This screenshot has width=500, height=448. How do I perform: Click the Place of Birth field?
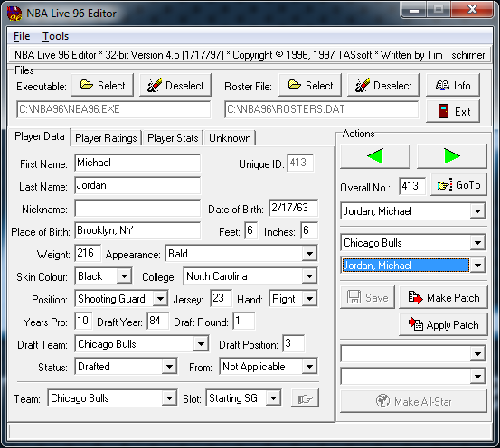pyautogui.click(x=137, y=230)
